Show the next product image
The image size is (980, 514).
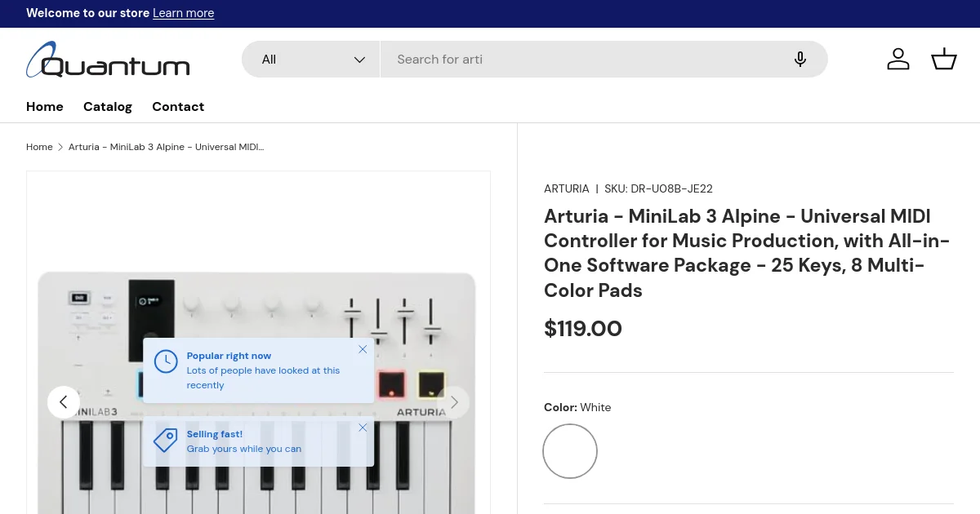(x=453, y=402)
